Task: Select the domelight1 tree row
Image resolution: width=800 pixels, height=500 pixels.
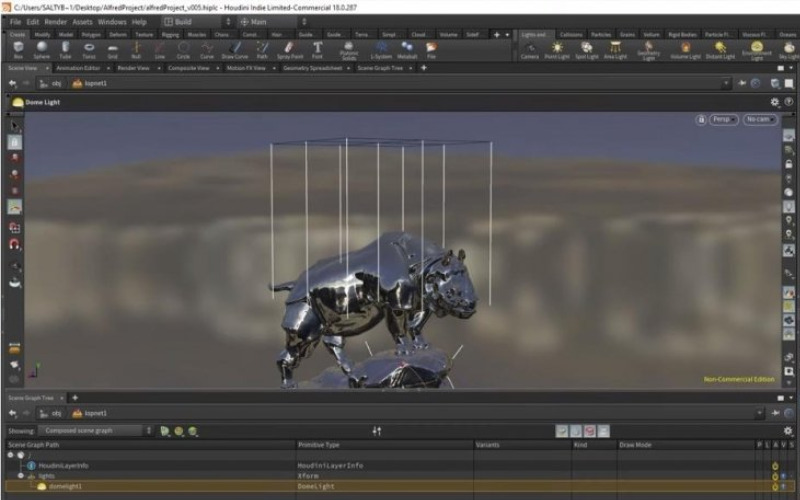Action: 400,486
